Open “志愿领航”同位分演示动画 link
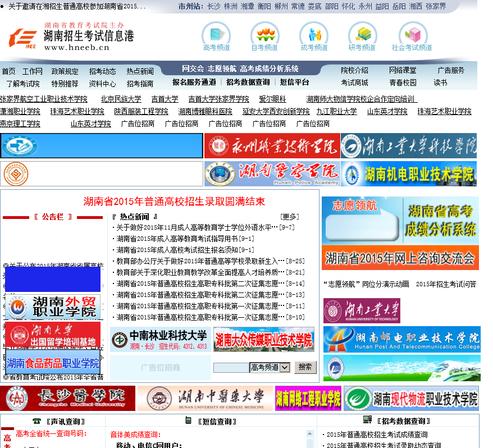 367,284
